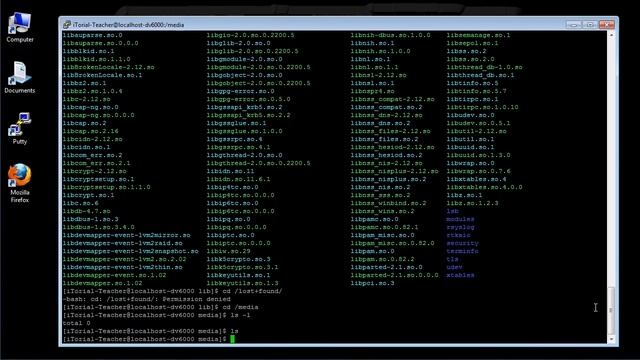
Task: Click on libdevmapper-event-lvm2mirror.so entry
Action: click(x=127, y=235)
